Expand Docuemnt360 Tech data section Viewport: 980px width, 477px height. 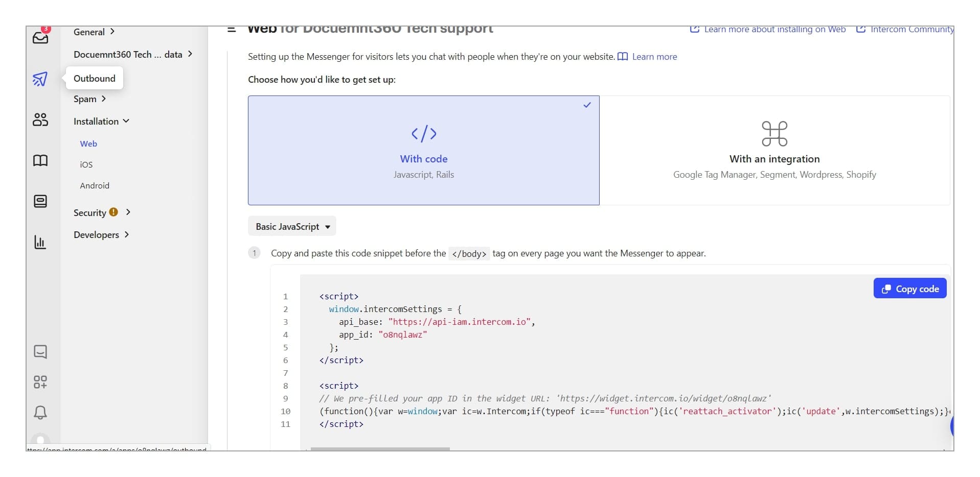[x=133, y=54]
